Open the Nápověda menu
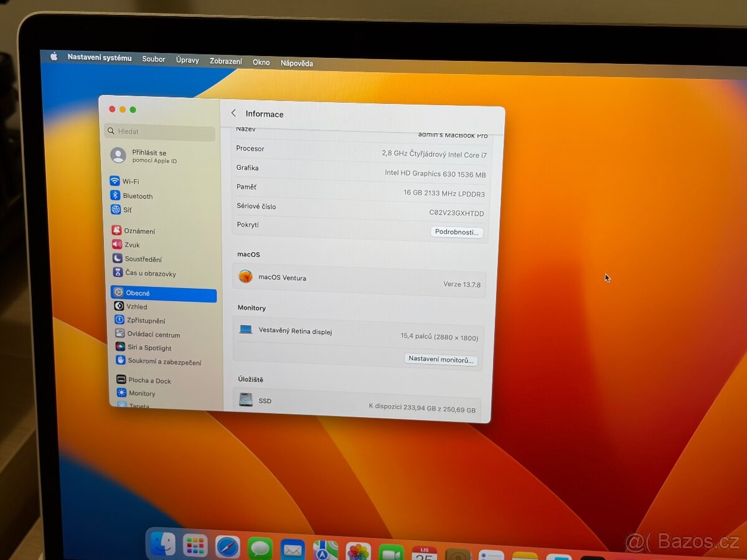The image size is (747, 560). 296,62
